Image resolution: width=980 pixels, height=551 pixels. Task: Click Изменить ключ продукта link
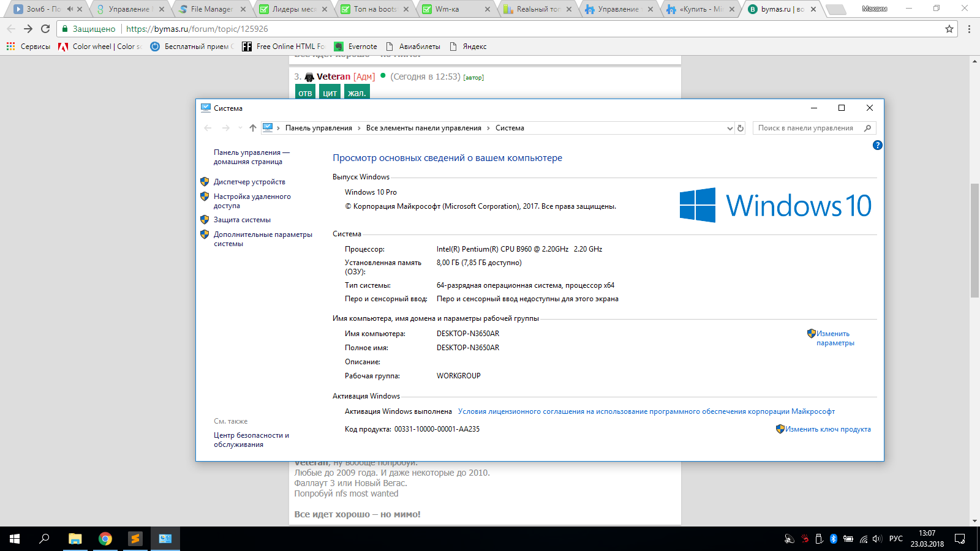click(x=828, y=429)
